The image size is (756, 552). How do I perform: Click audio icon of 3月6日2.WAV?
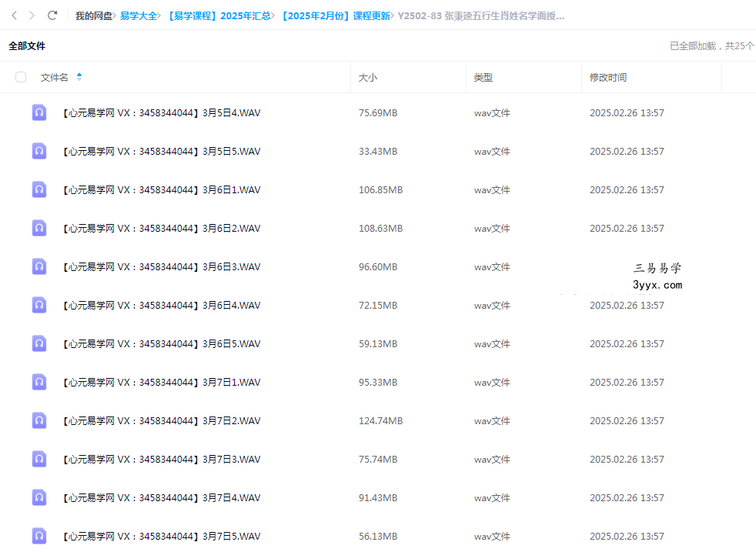point(39,228)
